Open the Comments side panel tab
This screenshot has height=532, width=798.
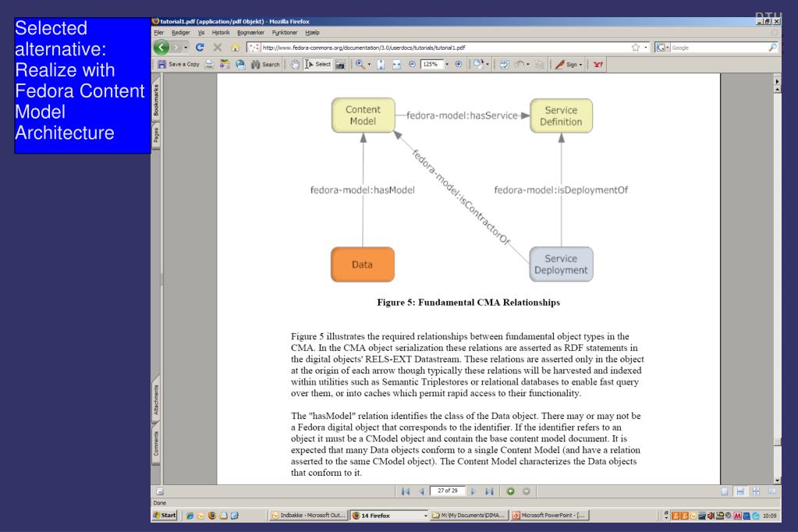coord(156,443)
